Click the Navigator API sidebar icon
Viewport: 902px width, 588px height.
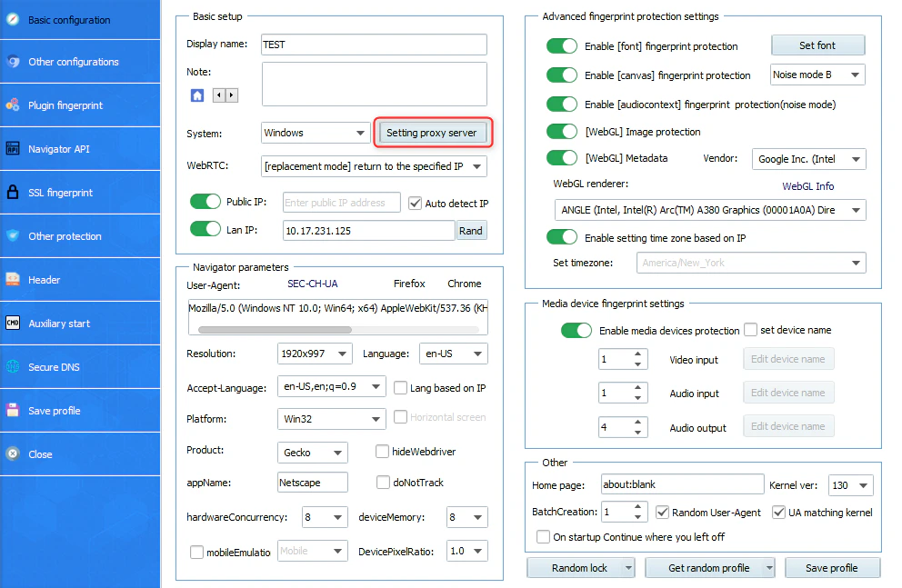[x=13, y=149]
